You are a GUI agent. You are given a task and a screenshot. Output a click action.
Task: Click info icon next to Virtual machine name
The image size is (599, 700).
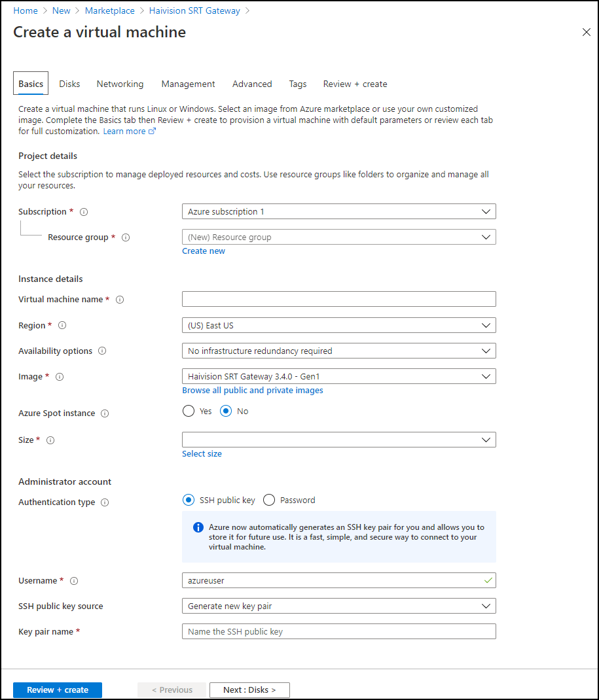[120, 300]
